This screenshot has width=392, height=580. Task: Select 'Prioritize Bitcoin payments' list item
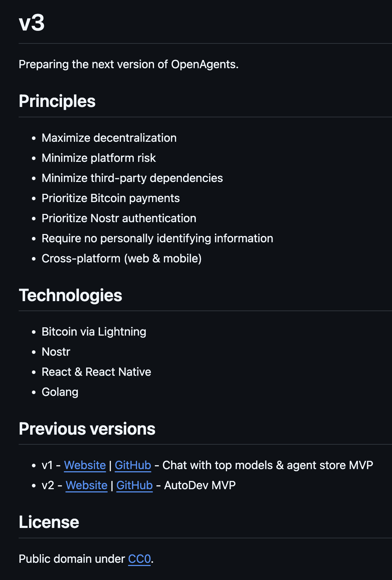(x=110, y=198)
